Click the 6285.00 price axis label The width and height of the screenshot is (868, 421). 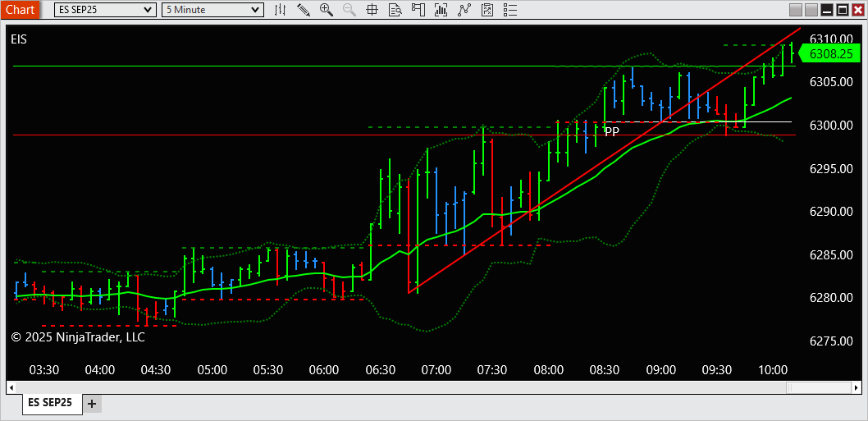831,254
